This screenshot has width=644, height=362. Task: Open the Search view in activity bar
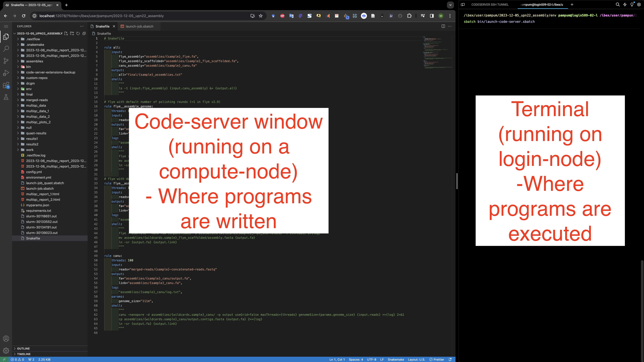click(x=6, y=48)
